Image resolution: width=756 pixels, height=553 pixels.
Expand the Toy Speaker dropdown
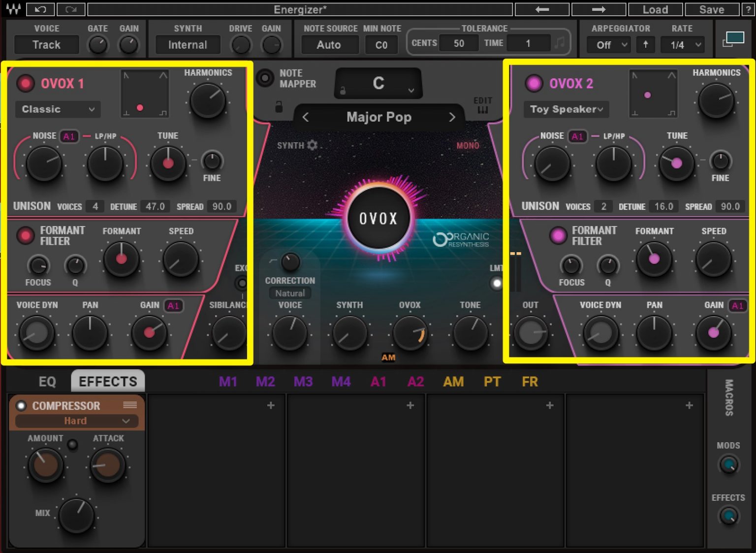[x=567, y=109]
